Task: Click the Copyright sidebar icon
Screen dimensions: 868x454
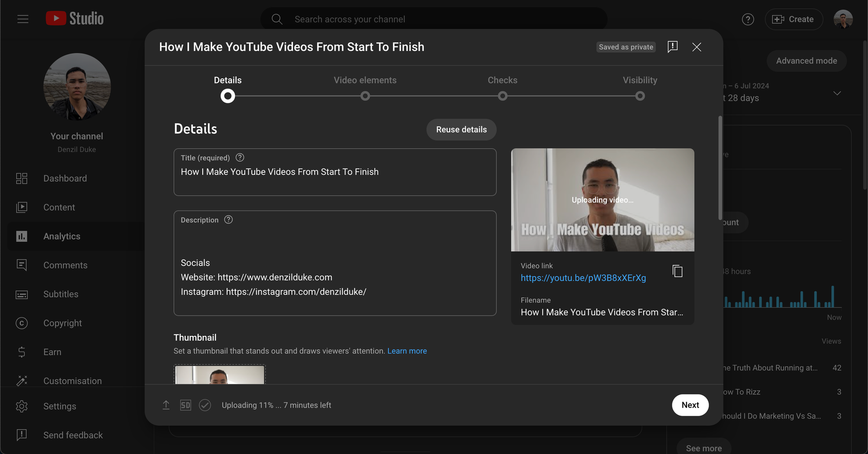Action: pyautogui.click(x=22, y=323)
